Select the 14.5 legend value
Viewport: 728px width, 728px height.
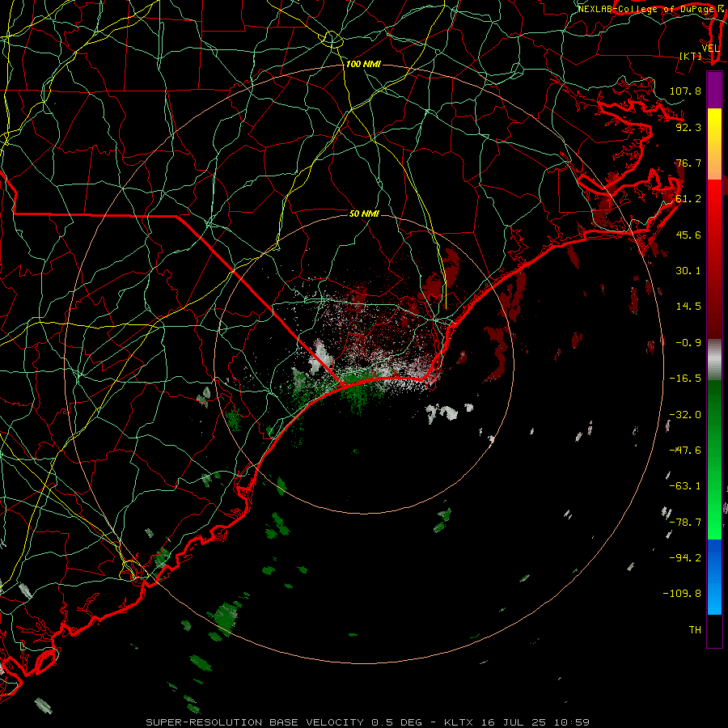688,307
